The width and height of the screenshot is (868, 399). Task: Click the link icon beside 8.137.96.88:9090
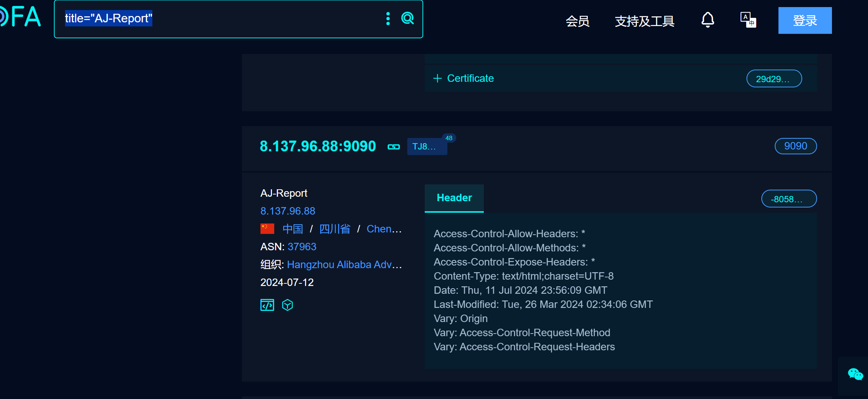(x=393, y=147)
